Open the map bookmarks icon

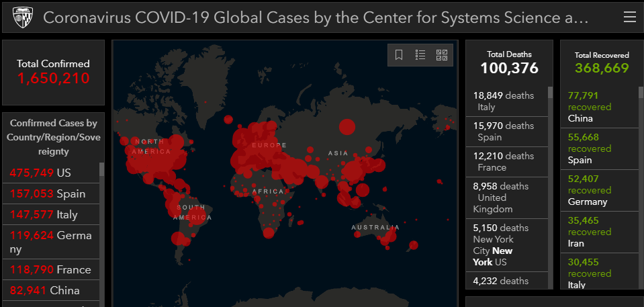pyautogui.click(x=399, y=55)
